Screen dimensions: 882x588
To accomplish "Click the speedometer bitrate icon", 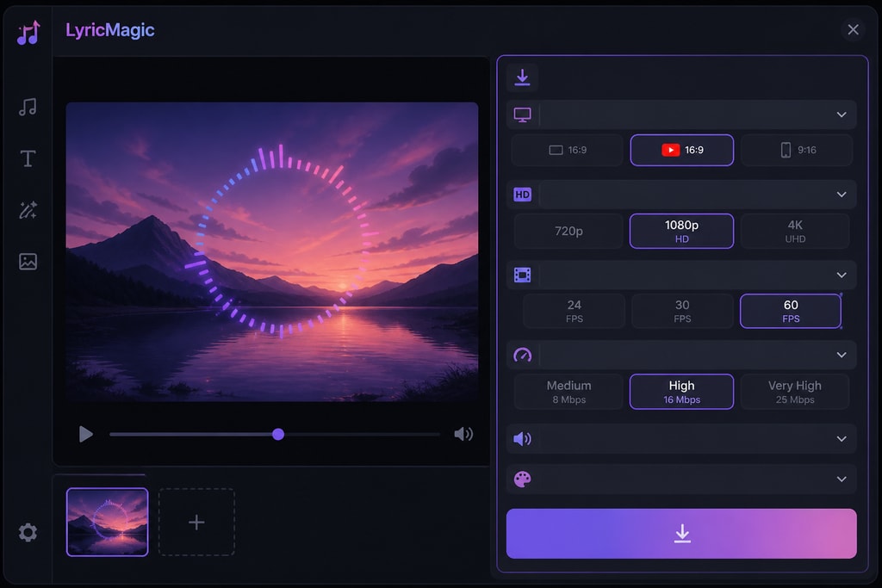I will (x=522, y=355).
